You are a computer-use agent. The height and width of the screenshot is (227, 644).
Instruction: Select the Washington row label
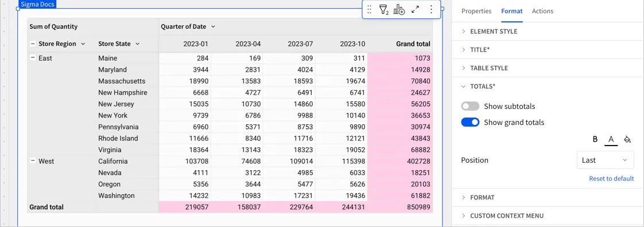click(x=117, y=196)
